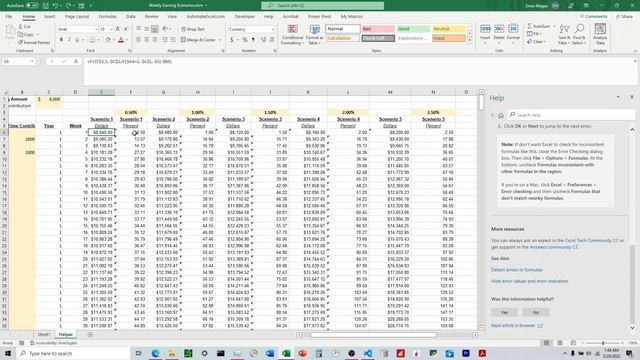Image resolution: width=640 pixels, height=360 pixels.
Task: Toggle Italic formatting
Action: click(69, 40)
